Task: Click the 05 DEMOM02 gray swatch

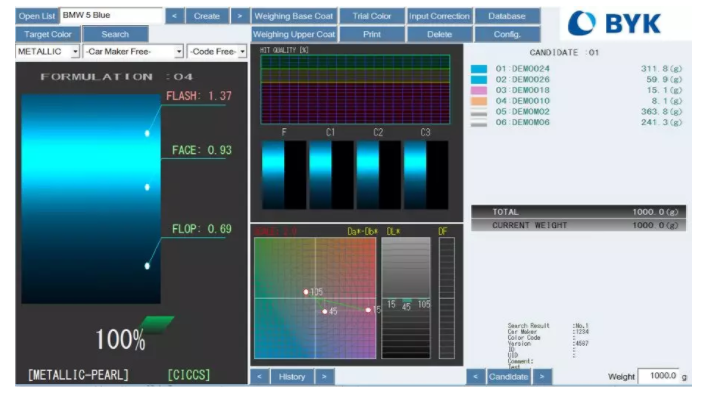Action: click(479, 112)
